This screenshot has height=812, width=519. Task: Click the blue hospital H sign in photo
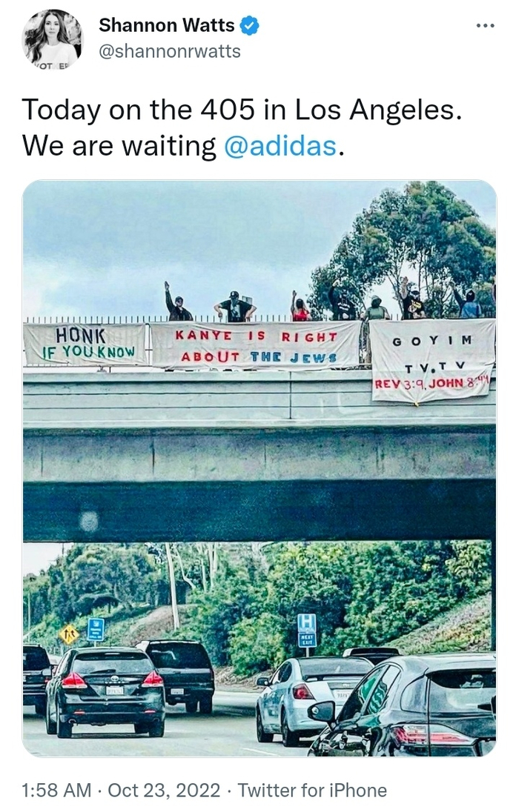[307, 630]
